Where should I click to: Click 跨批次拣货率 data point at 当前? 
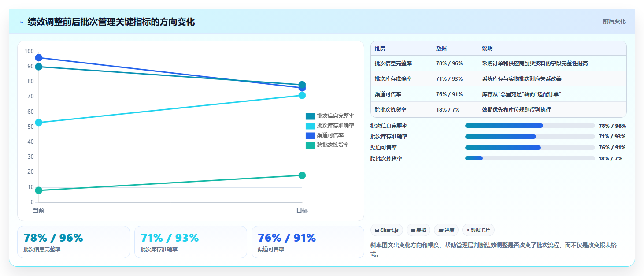click(x=39, y=190)
